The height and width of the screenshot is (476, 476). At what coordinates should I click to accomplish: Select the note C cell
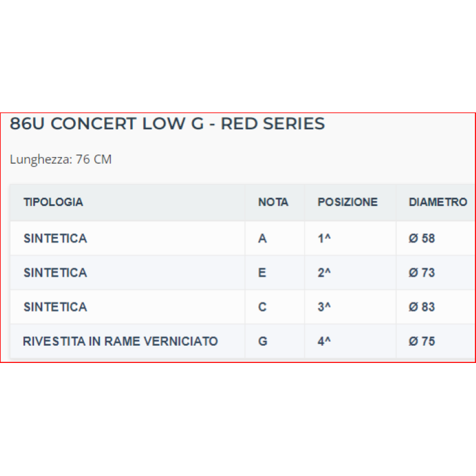(262, 307)
